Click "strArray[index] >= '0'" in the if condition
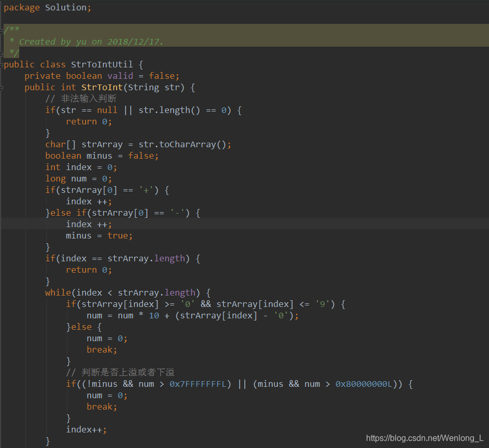 [x=138, y=304]
